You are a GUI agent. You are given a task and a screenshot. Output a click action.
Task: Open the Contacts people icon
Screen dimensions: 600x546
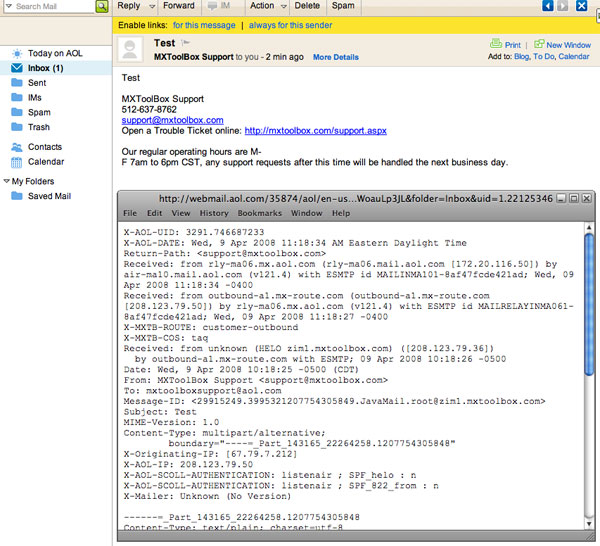[17, 147]
